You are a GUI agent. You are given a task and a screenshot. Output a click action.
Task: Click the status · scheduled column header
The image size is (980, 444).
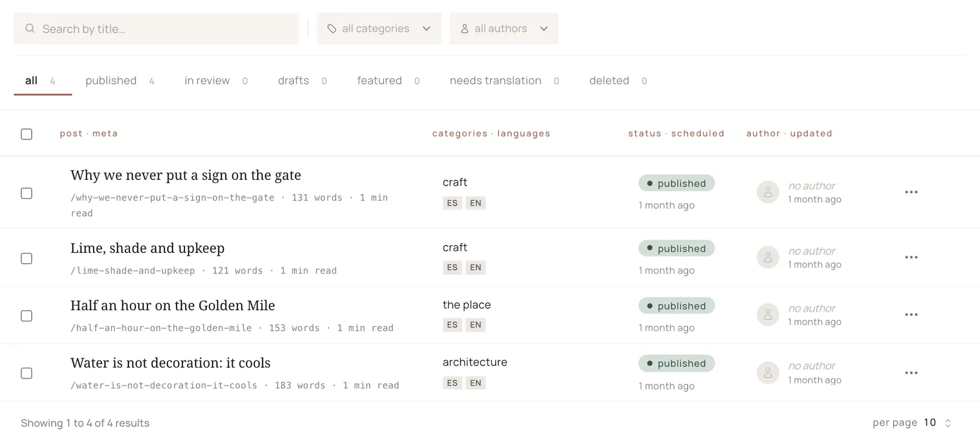(x=676, y=134)
